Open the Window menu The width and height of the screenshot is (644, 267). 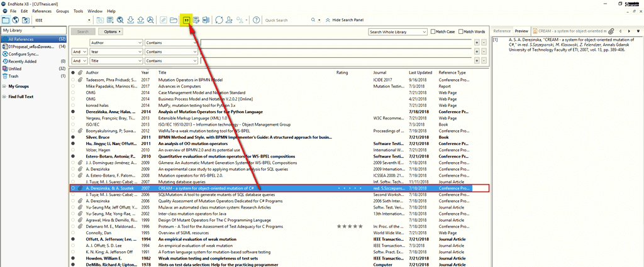tap(96, 11)
